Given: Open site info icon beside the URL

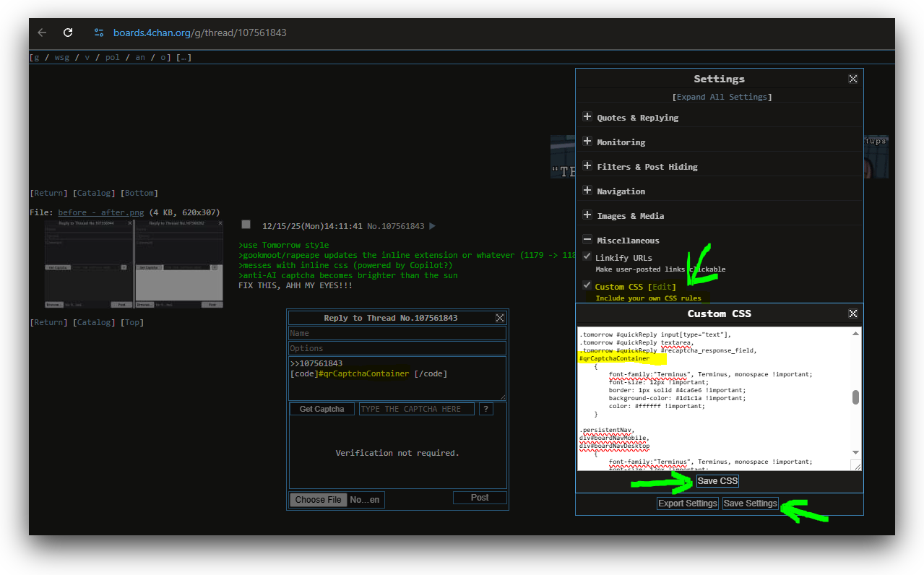Looking at the screenshot, I should (x=99, y=33).
